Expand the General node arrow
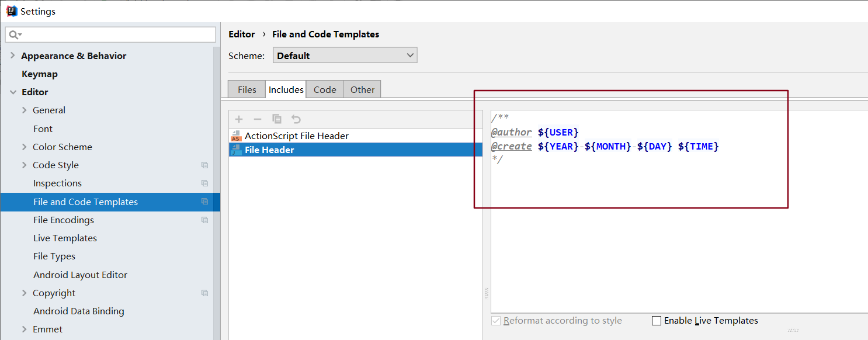 24,110
